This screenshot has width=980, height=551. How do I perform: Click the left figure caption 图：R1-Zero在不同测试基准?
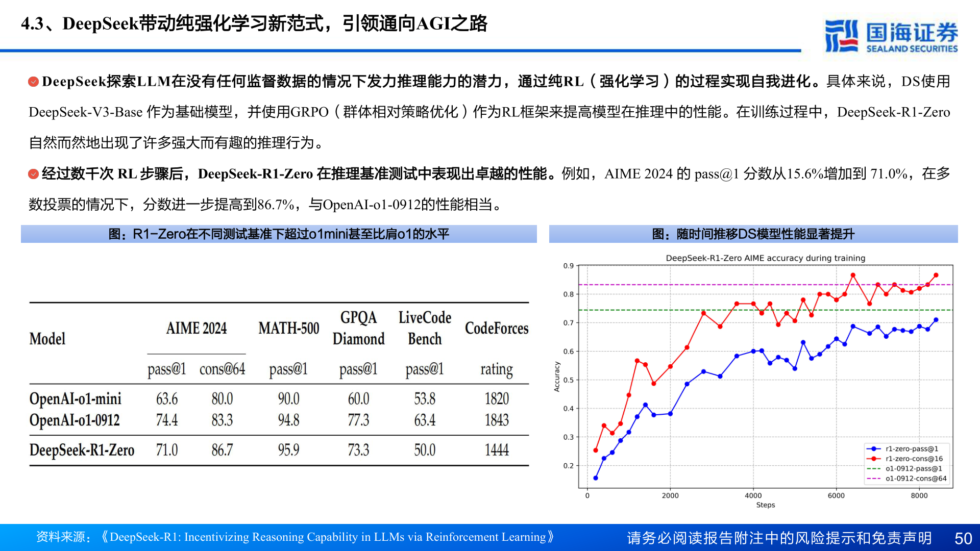click(x=279, y=234)
